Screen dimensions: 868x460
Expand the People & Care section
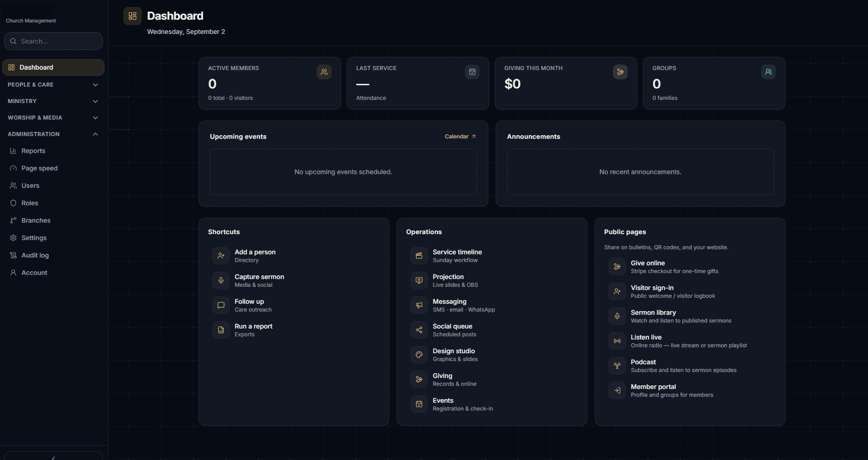coord(53,85)
